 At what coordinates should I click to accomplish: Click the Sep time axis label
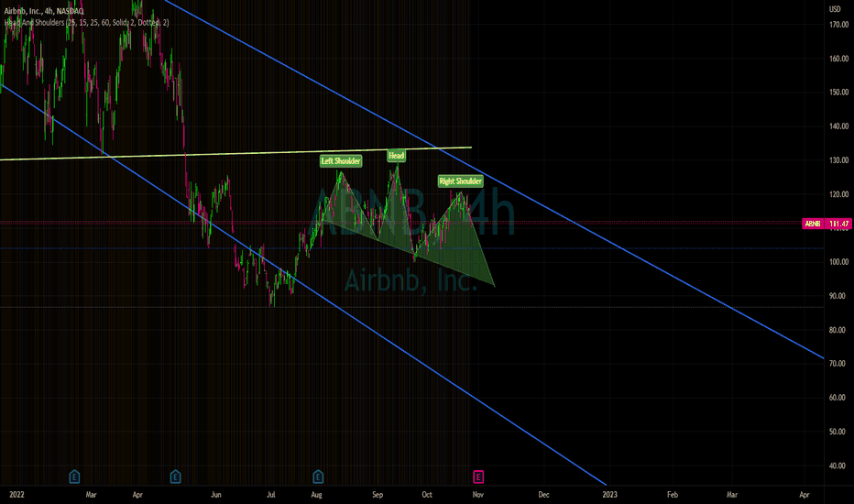click(x=378, y=495)
